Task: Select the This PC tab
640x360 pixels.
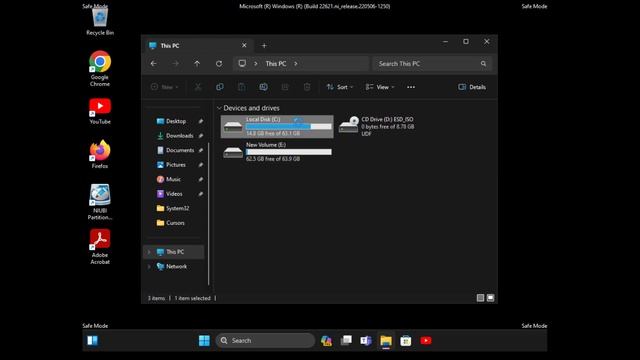Action: coord(198,46)
